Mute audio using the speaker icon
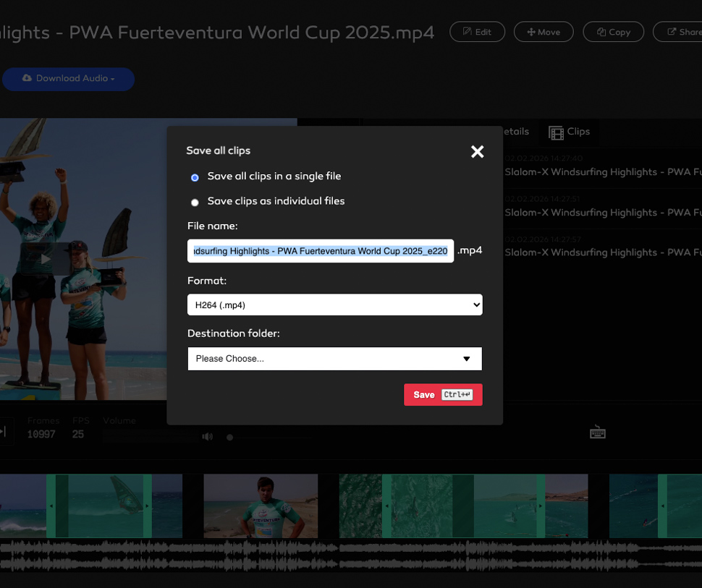This screenshot has height=588, width=702. point(208,437)
